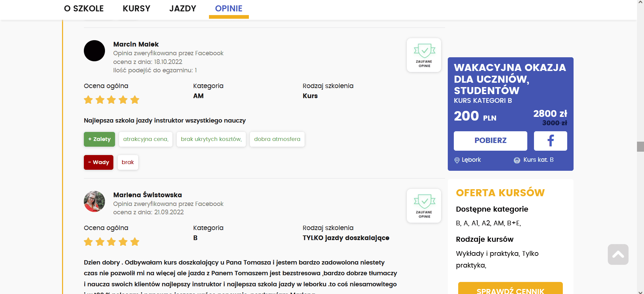Screen dimensions: 644x294
Task: Click the red - Wady label
Action: pyautogui.click(x=99, y=162)
